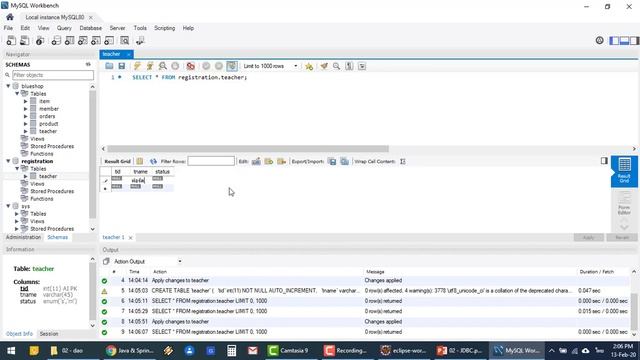Open the find panel magnifier icon
Image resolution: width=640 pixels, height=360 pixels.
336,66
